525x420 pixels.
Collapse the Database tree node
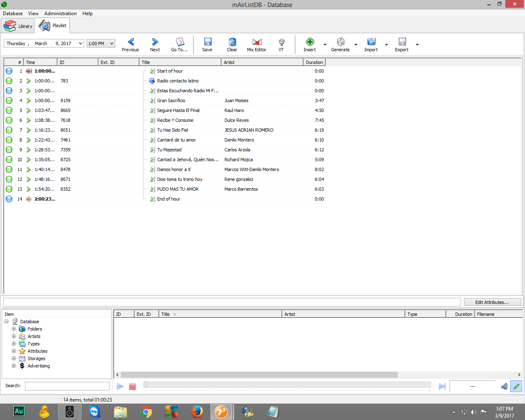coord(7,322)
